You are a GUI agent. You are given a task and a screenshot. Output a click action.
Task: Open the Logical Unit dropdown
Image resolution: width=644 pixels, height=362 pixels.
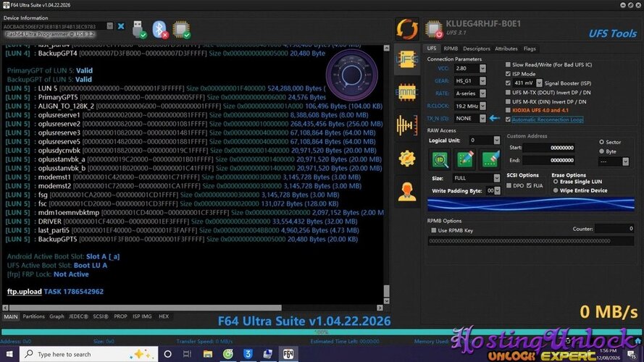pyautogui.click(x=496, y=140)
